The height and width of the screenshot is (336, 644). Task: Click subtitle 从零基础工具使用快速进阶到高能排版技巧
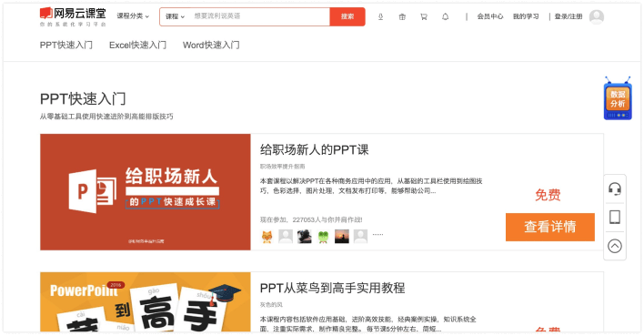(106, 117)
